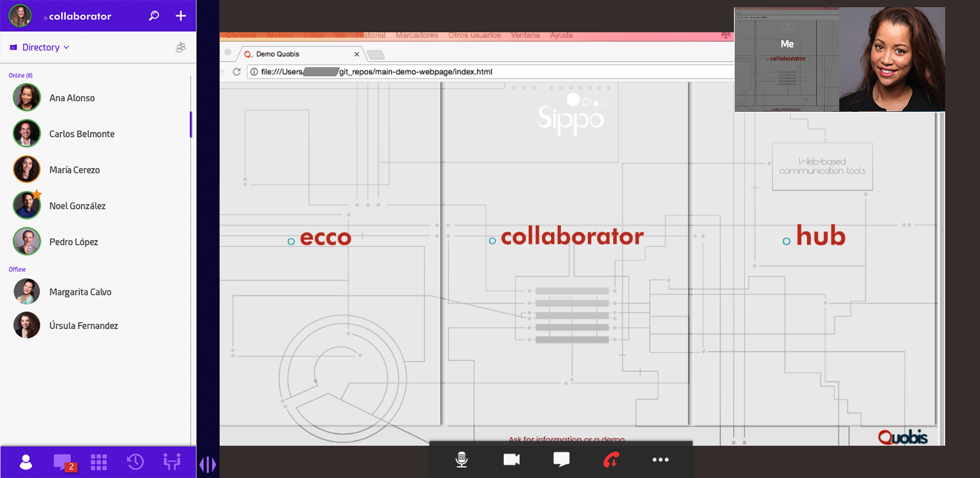Open more call options menu

pyautogui.click(x=660, y=460)
